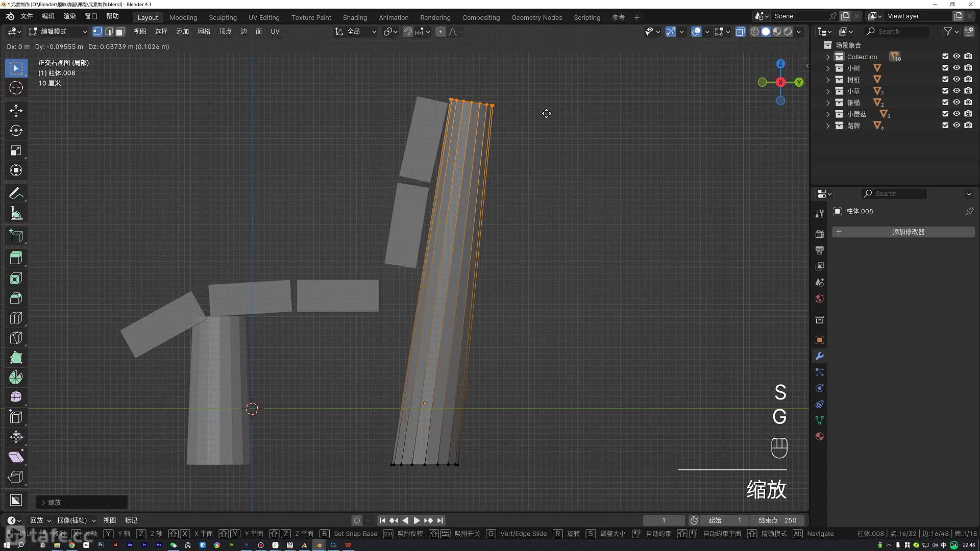980x551 pixels.
Task: Disable 路牌 collection in renders
Action: 968,126
